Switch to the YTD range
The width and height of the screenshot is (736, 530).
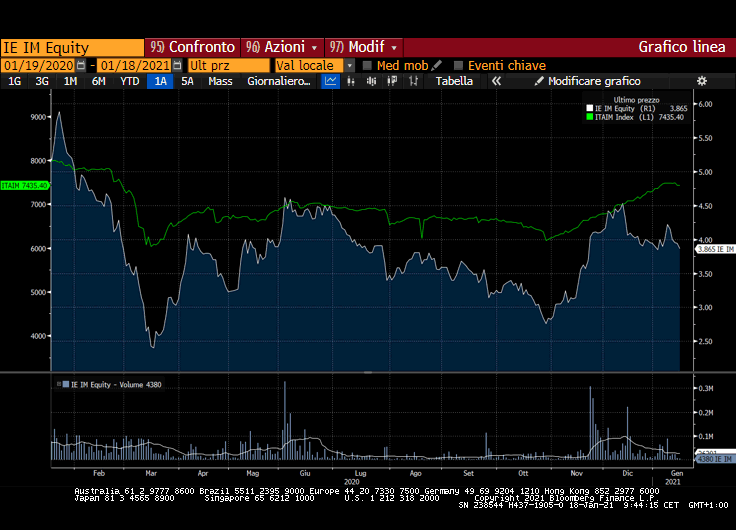coord(130,81)
